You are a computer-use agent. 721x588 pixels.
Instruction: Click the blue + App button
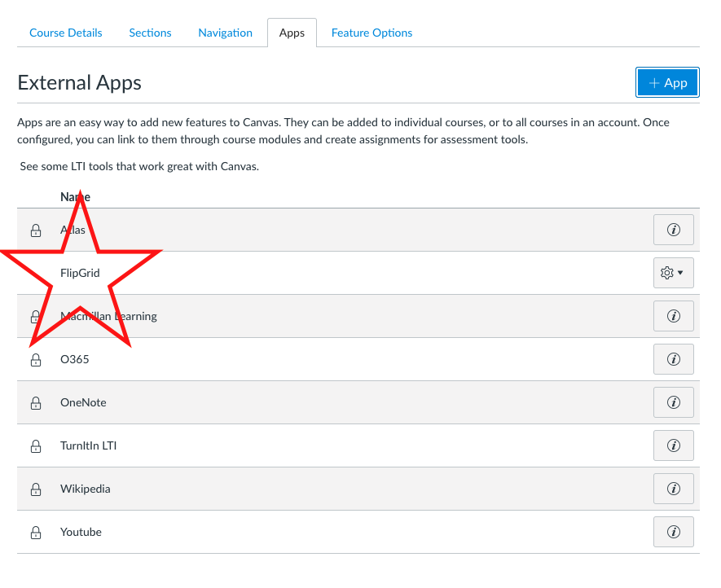(x=667, y=82)
